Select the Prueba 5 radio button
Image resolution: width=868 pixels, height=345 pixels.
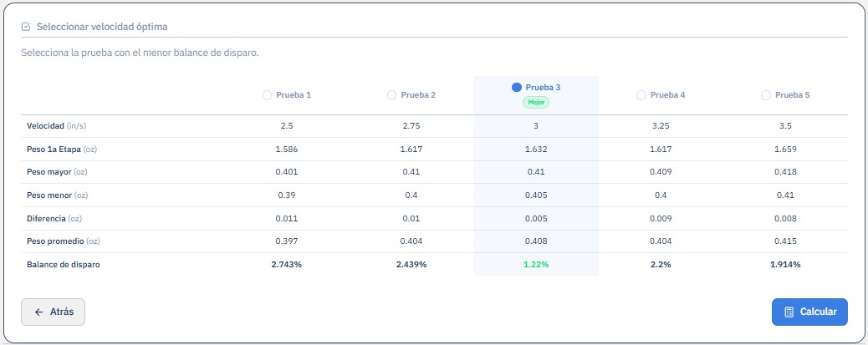click(x=766, y=95)
